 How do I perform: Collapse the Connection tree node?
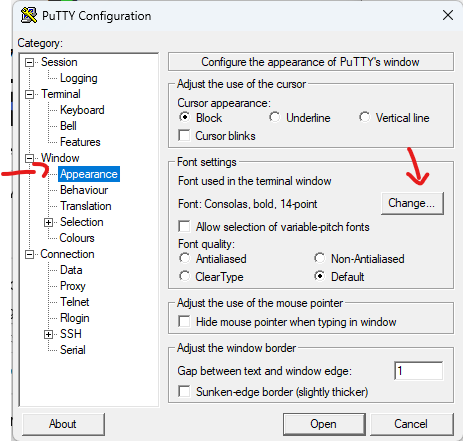pyautogui.click(x=30, y=255)
